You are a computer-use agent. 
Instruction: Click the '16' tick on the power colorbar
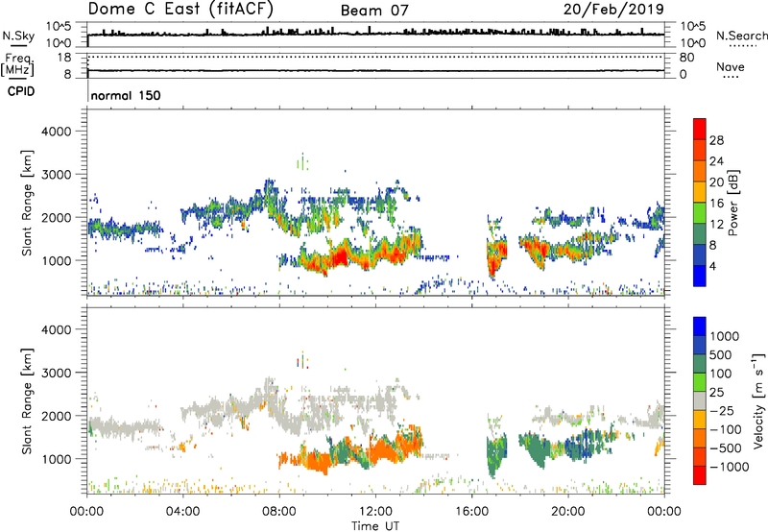point(716,204)
